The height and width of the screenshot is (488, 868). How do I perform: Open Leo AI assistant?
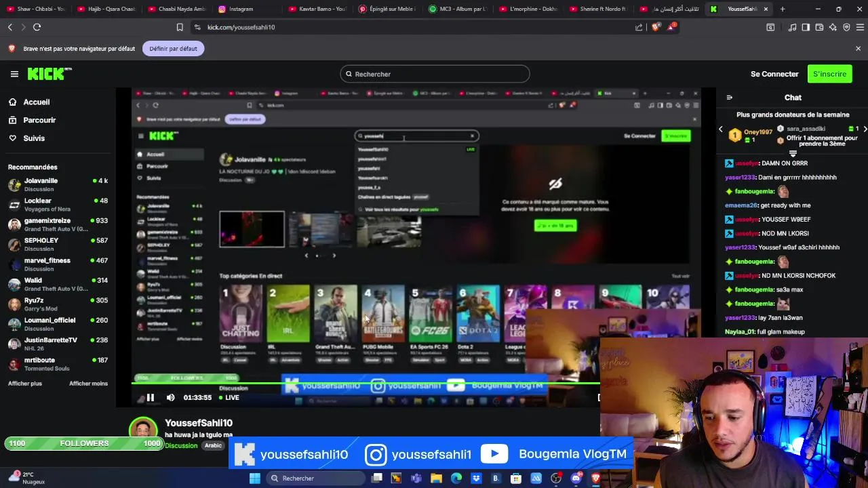coord(833,27)
